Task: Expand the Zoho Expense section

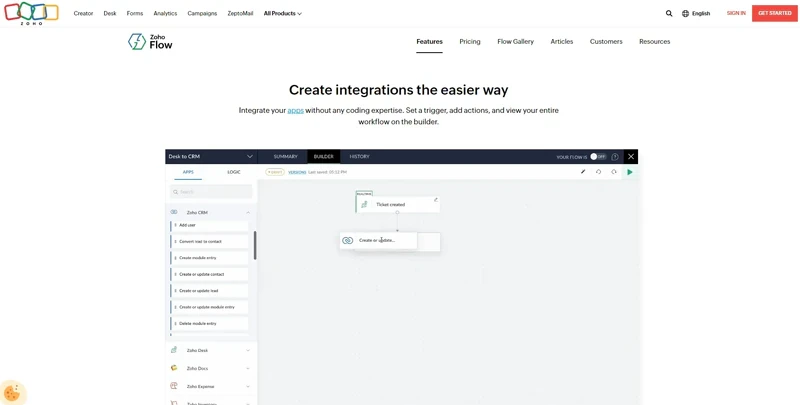Action: (x=248, y=387)
